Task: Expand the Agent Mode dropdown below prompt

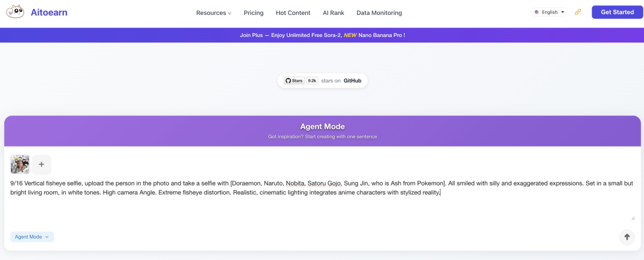Action: click(x=32, y=237)
